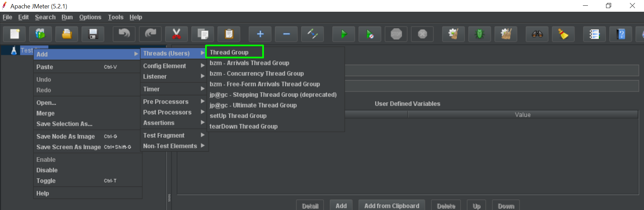Expand the Add submenu in context menu
This screenshot has height=210, width=644.
coord(87,54)
